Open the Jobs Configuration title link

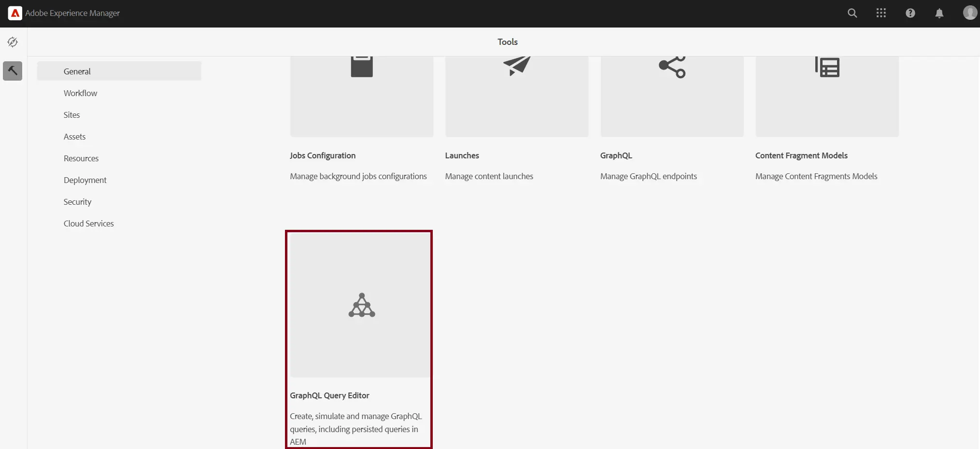pyautogui.click(x=323, y=155)
